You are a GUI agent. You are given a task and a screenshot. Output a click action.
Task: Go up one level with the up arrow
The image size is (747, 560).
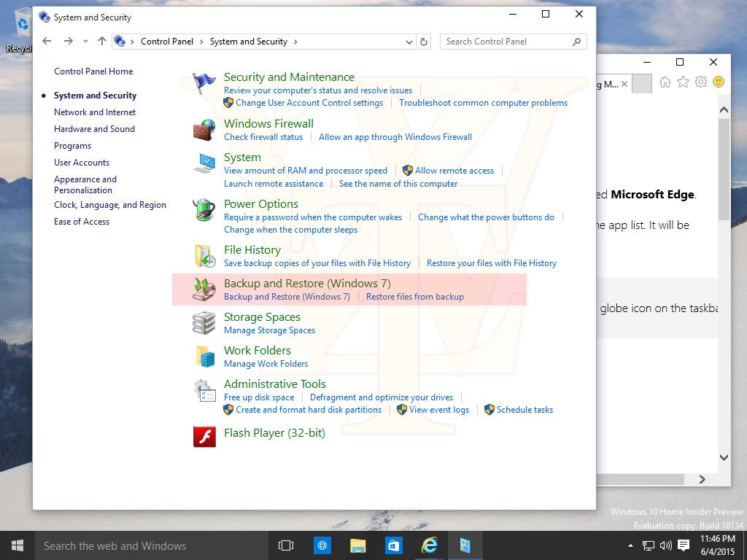click(x=101, y=42)
